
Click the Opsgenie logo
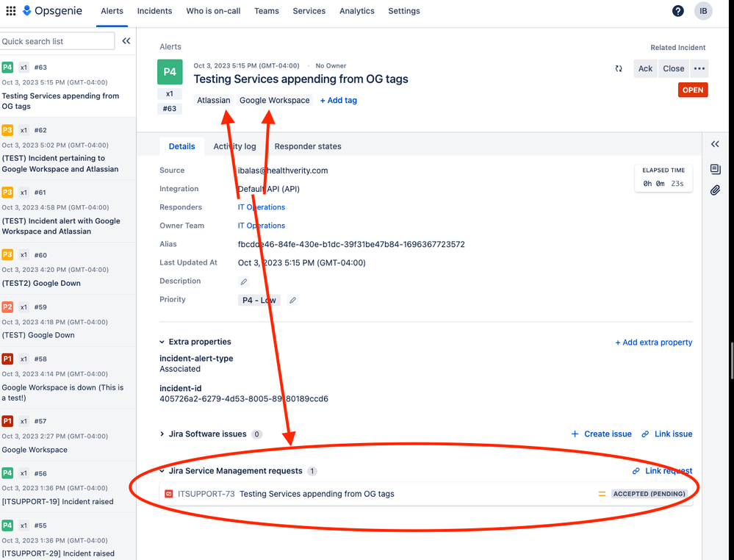[x=52, y=11]
